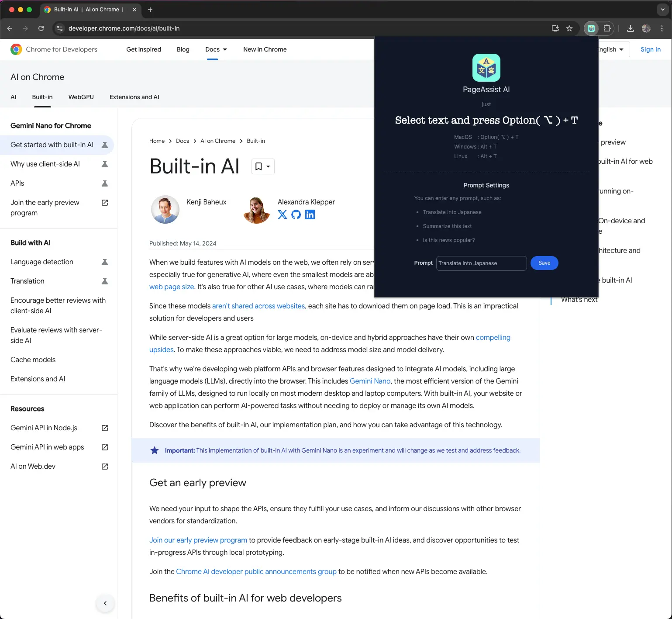
Task: Click the Chrome downloads icon
Action: coord(630,28)
